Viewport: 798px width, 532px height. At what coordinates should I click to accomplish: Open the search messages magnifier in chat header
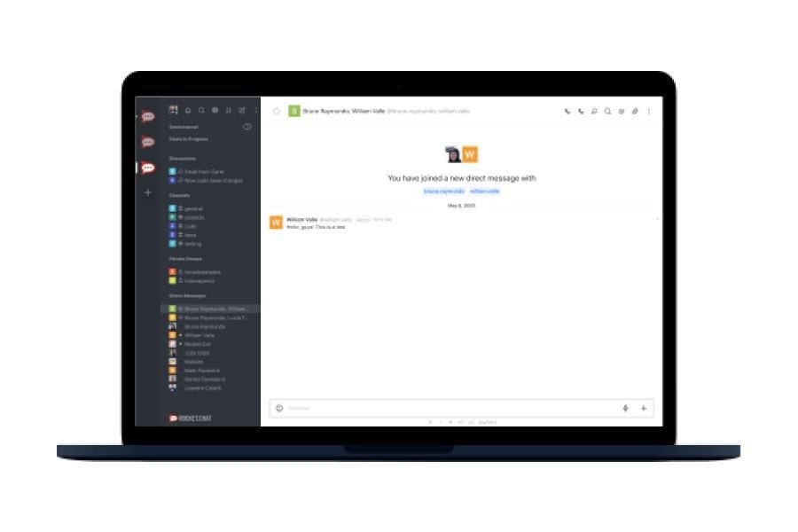point(607,111)
